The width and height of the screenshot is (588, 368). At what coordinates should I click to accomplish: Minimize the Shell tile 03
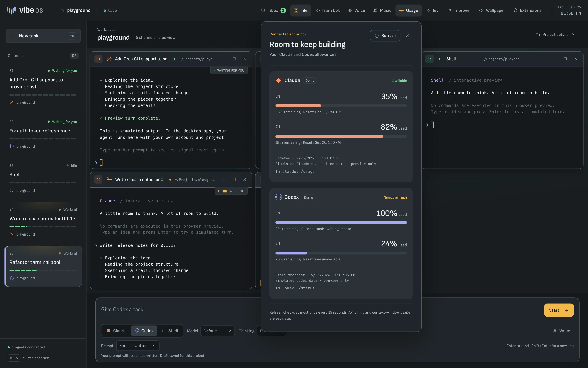click(x=555, y=59)
